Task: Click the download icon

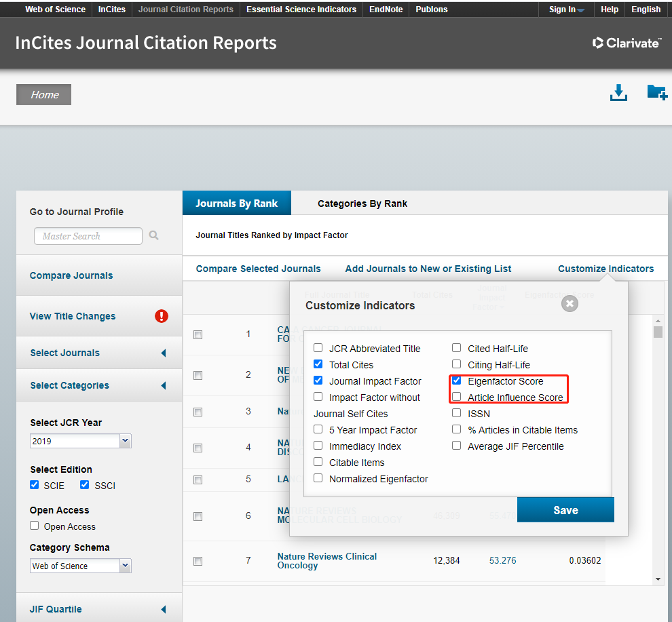Action: (x=618, y=92)
